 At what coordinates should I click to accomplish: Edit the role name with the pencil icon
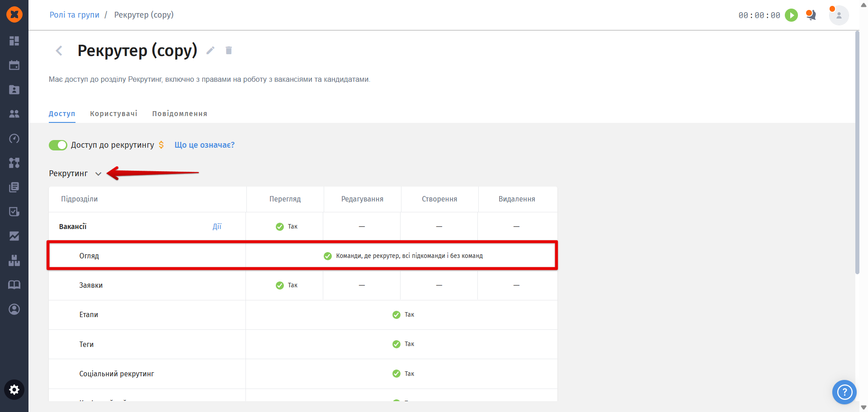pos(210,51)
